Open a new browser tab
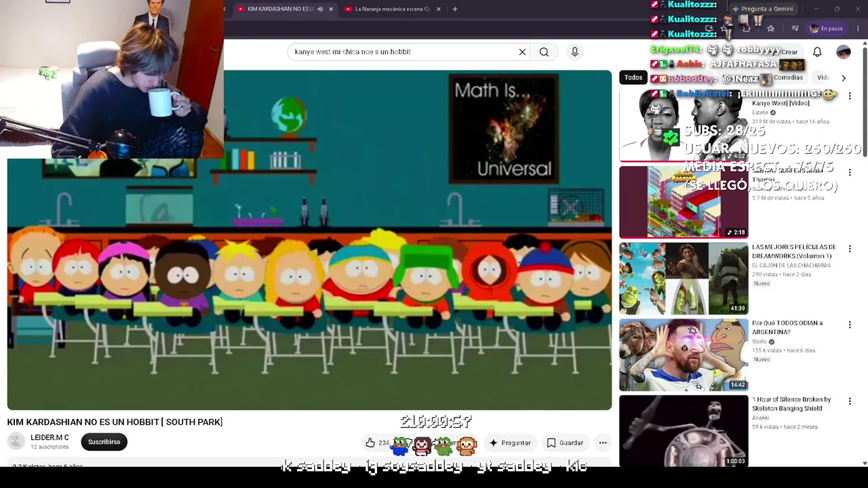Image resolution: width=868 pixels, height=488 pixels. [455, 9]
